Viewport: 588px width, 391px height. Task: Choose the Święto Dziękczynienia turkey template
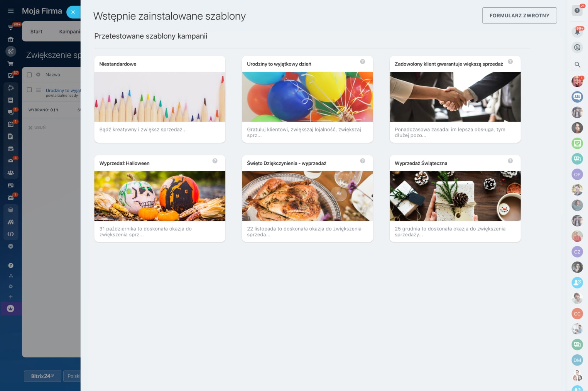click(308, 199)
